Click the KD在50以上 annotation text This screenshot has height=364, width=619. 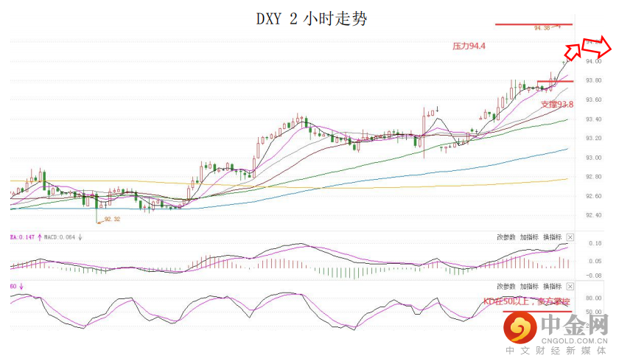tap(527, 301)
